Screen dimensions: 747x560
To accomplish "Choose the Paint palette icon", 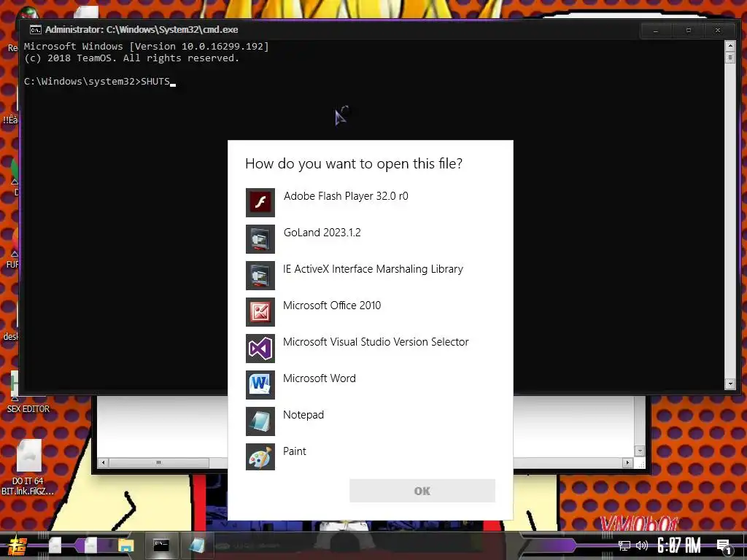I will [260, 457].
